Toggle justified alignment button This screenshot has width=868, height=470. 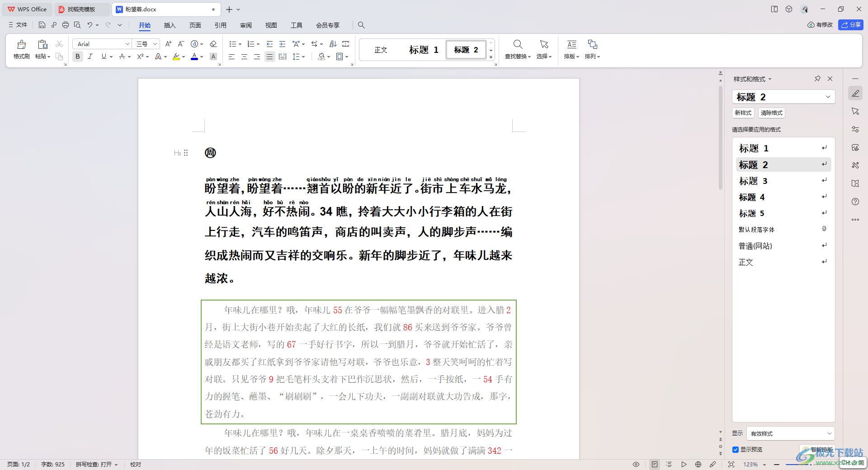tap(269, 56)
